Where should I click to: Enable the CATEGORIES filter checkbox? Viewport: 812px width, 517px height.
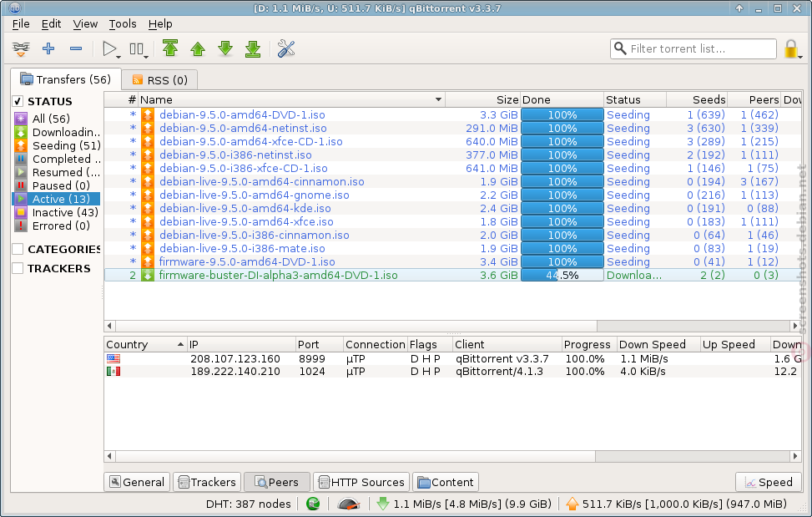[18, 249]
